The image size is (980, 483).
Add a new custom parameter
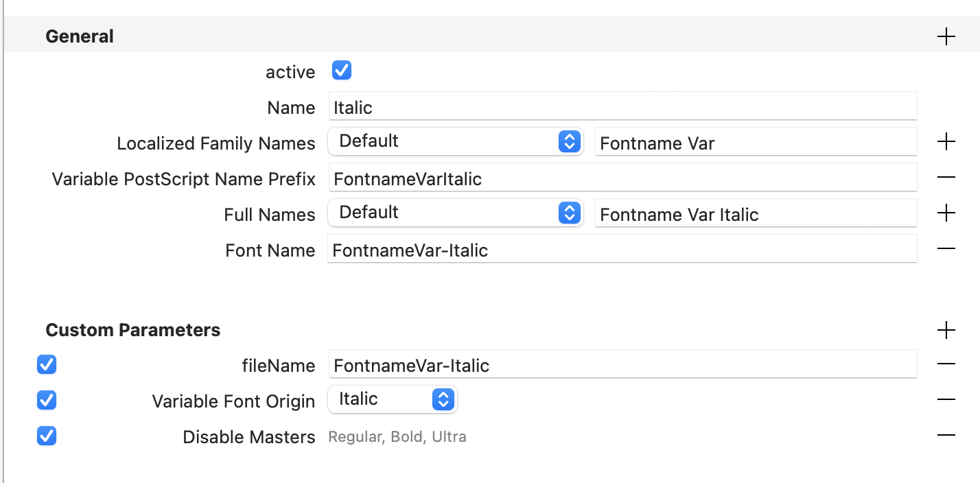click(946, 330)
